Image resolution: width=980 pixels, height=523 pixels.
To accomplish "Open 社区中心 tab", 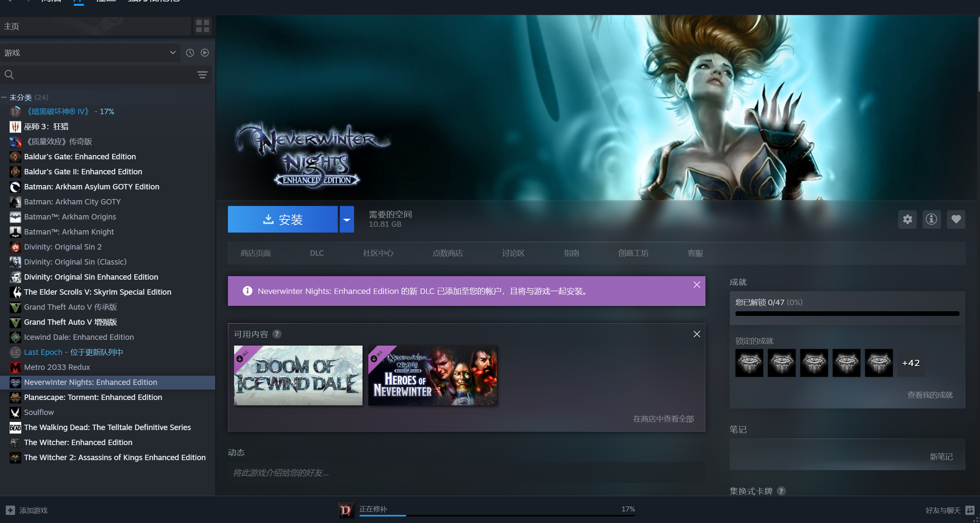I will pos(378,253).
